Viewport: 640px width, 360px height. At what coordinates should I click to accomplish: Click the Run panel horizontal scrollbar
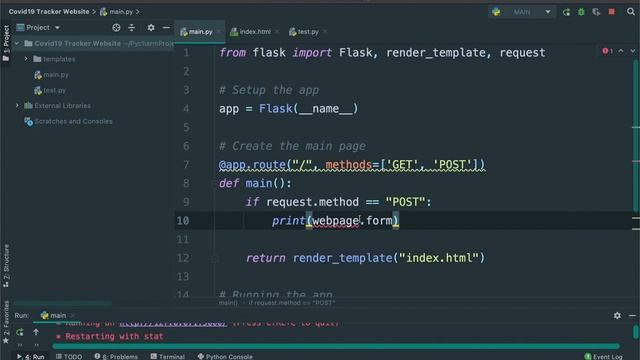point(336,347)
